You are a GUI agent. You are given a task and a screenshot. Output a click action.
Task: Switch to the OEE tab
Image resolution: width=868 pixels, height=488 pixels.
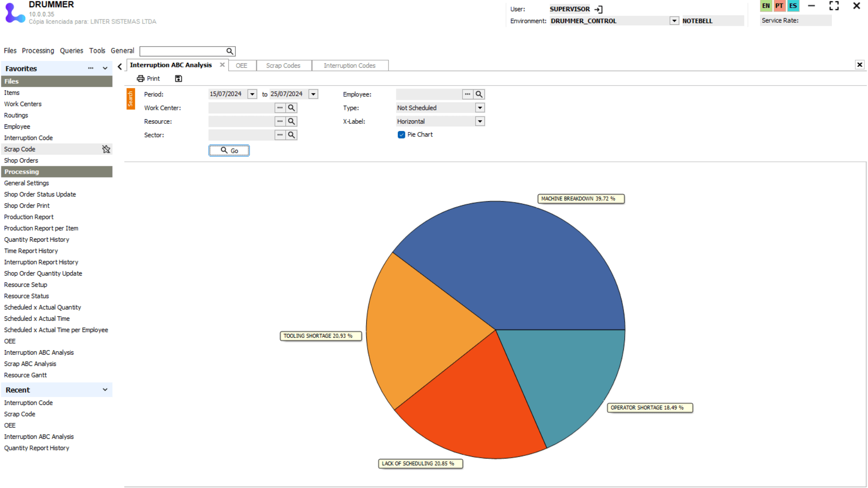[241, 66]
